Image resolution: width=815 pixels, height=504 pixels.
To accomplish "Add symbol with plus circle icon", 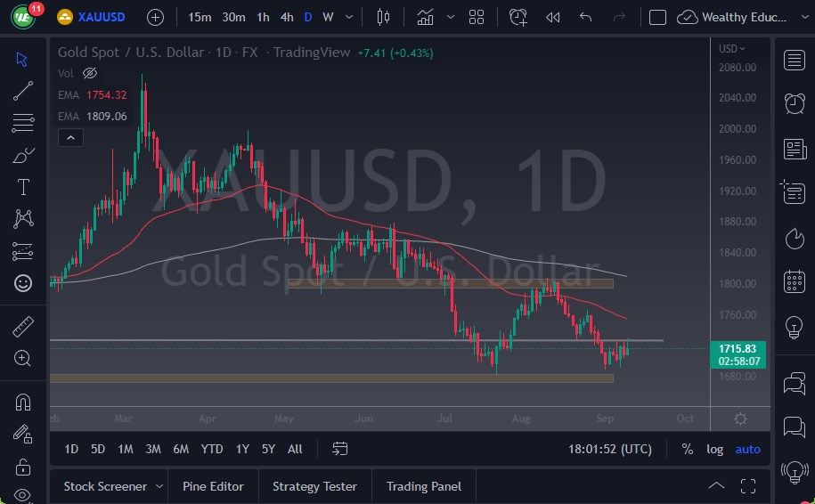I will (155, 18).
